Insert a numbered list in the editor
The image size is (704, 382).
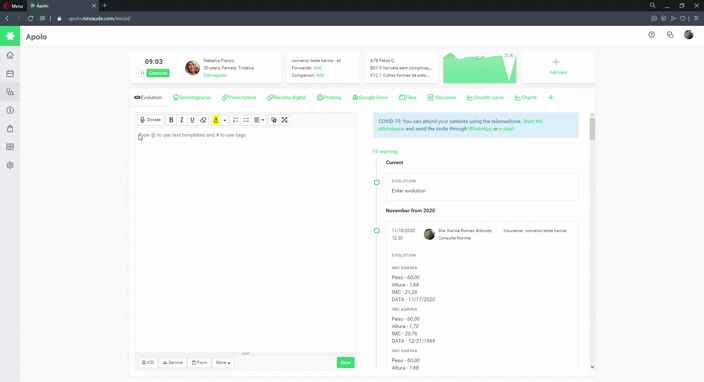tap(236, 120)
